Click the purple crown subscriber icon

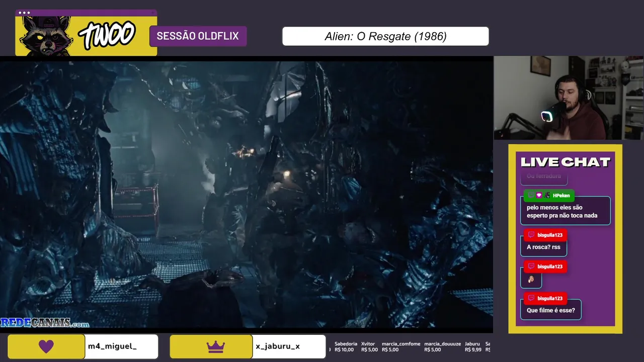point(216,346)
